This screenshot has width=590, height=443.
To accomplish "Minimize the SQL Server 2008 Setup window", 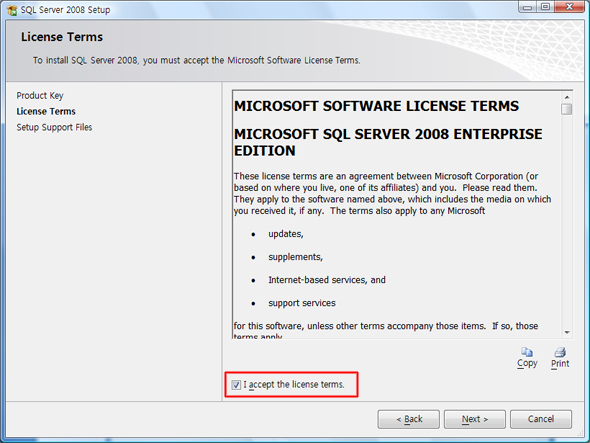I will (x=528, y=7).
